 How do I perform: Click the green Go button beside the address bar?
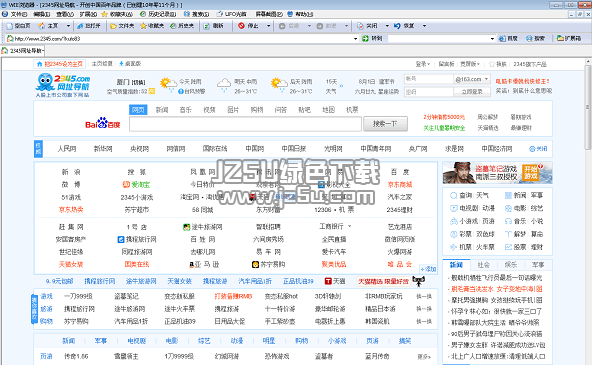(372, 39)
